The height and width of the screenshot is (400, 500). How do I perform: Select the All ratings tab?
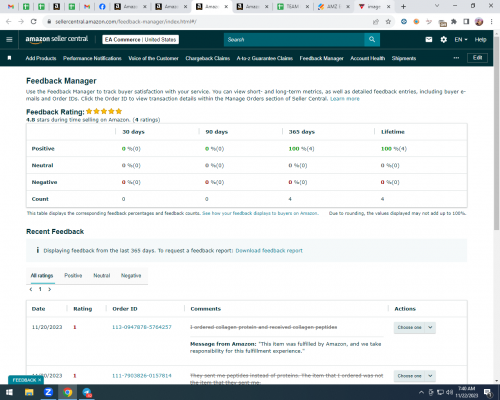(42, 275)
